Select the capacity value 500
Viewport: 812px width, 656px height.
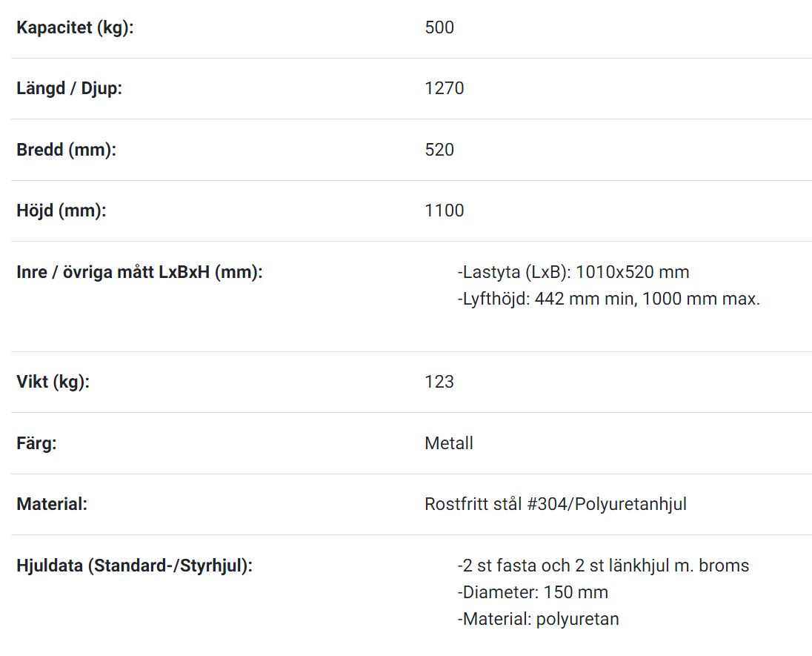tap(439, 27)
